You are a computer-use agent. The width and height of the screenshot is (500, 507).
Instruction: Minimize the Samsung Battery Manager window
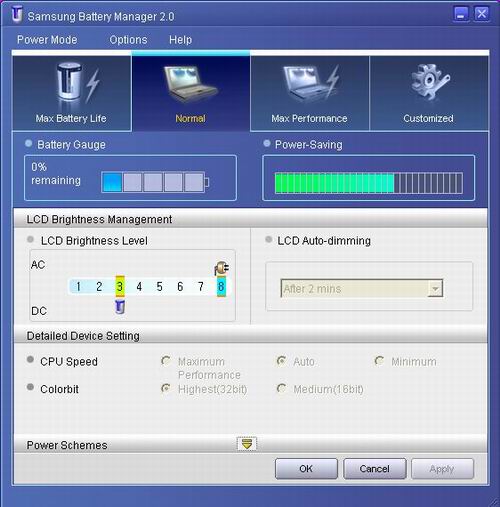(461, 14)
